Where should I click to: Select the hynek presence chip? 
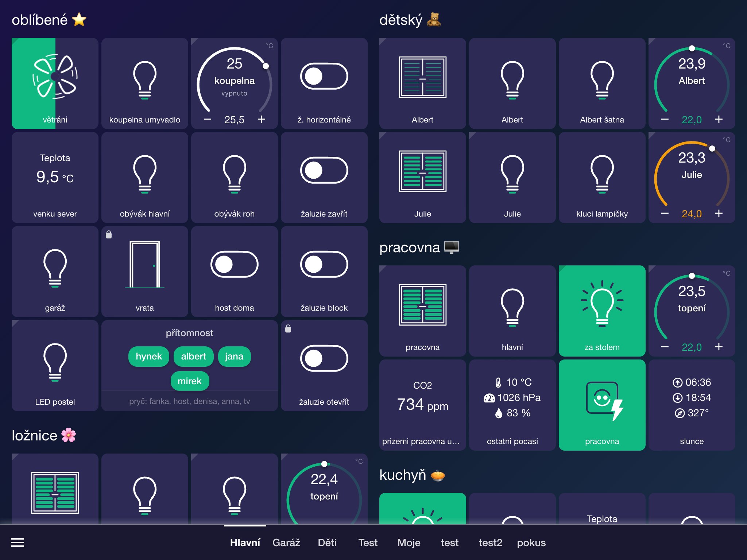point(149,356)
